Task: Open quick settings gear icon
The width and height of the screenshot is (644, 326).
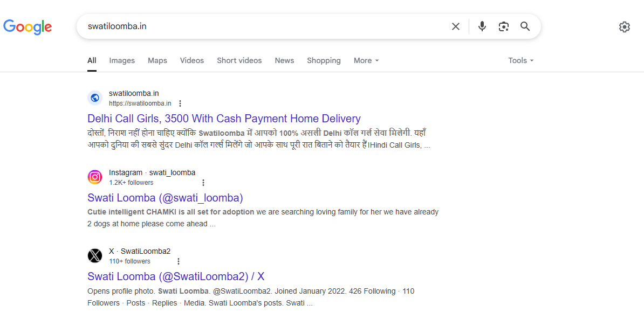Action: point(624,26)
